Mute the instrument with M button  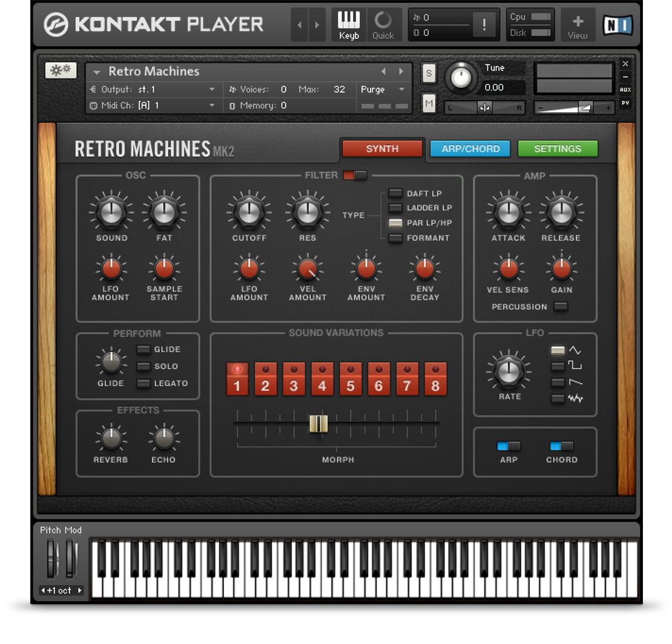(x=429, y=103)
